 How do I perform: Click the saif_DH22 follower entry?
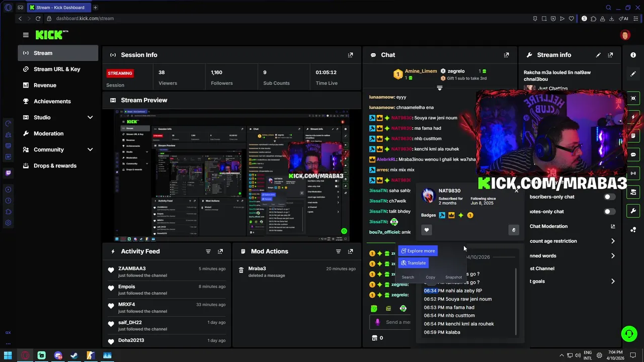click(168, 326)
